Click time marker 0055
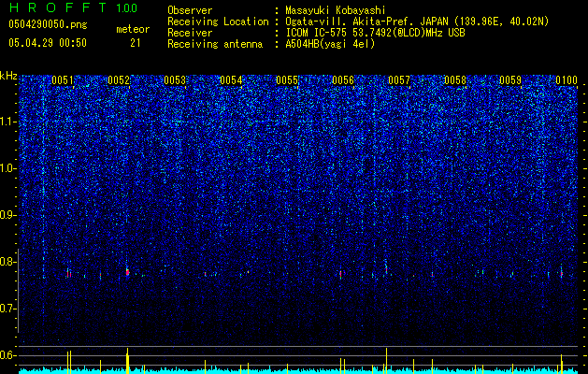Screen dimensions: 588x374 pos(287,80)
